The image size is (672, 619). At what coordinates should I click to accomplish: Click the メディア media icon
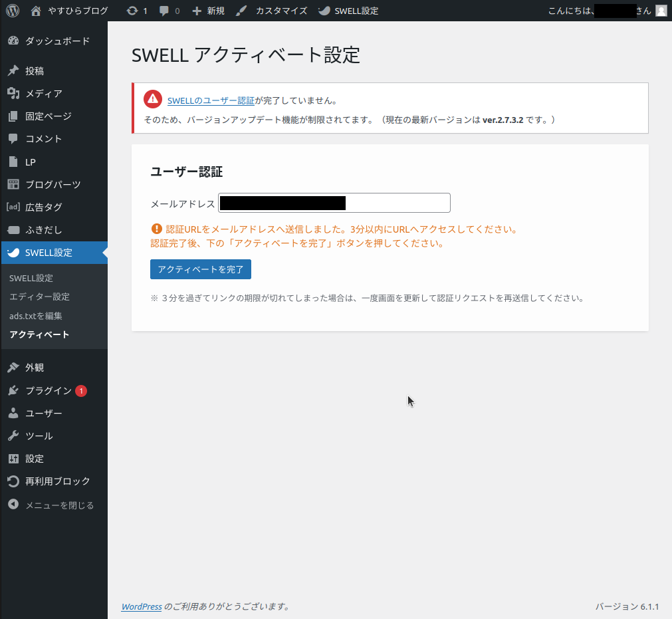click(13, 94)
